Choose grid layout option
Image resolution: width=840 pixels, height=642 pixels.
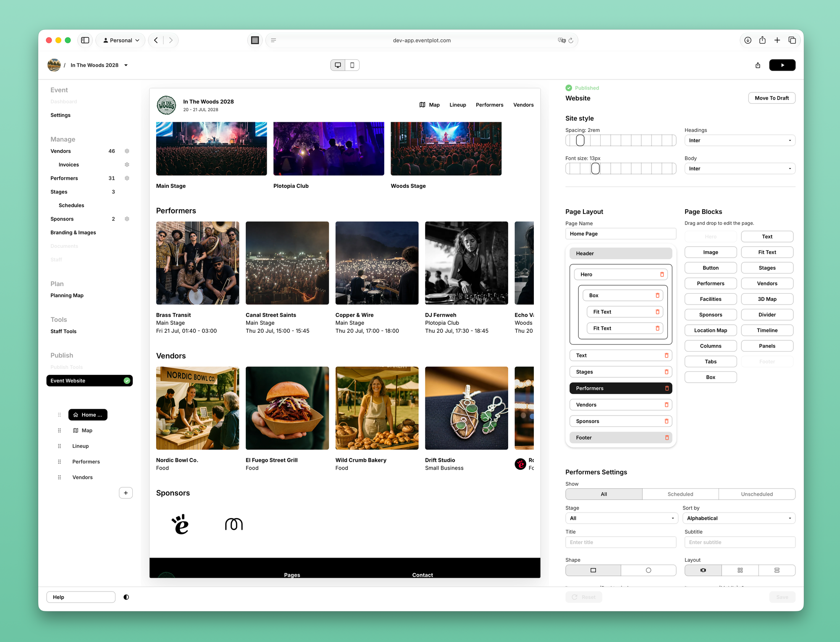pyautogui.click(x=740, y=570)
